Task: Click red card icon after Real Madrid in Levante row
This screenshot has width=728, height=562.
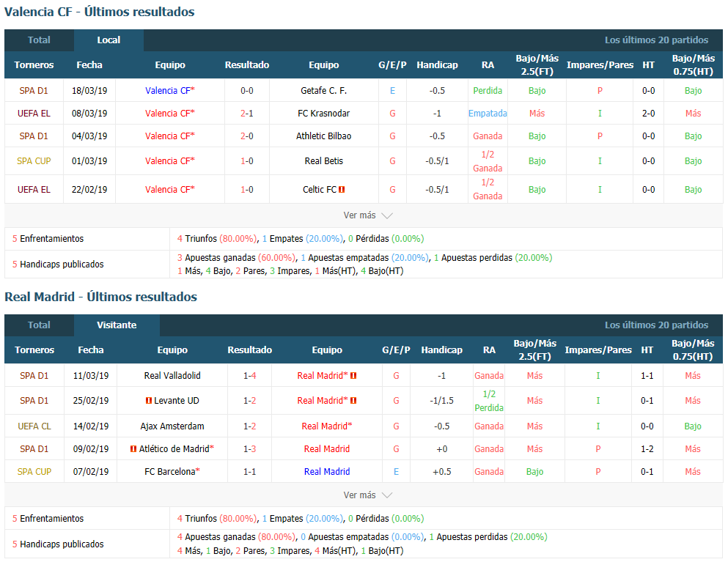Action: click(x=353, y=401)
